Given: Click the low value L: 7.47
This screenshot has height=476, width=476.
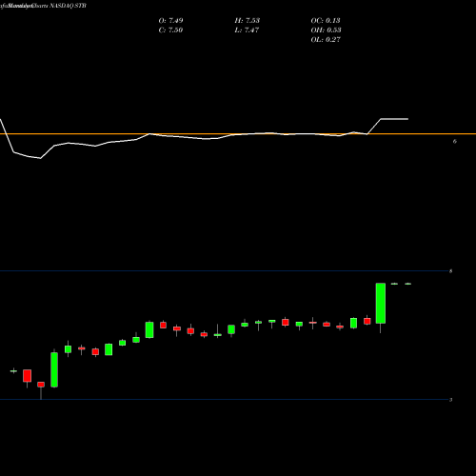Looking at the screenshot, I should (x=247, y=30).
